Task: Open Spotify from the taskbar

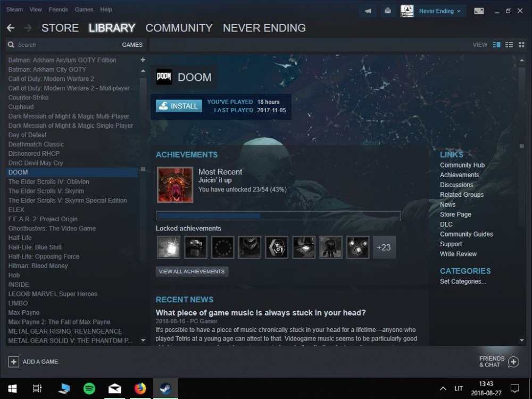Action: coord(89,388)
